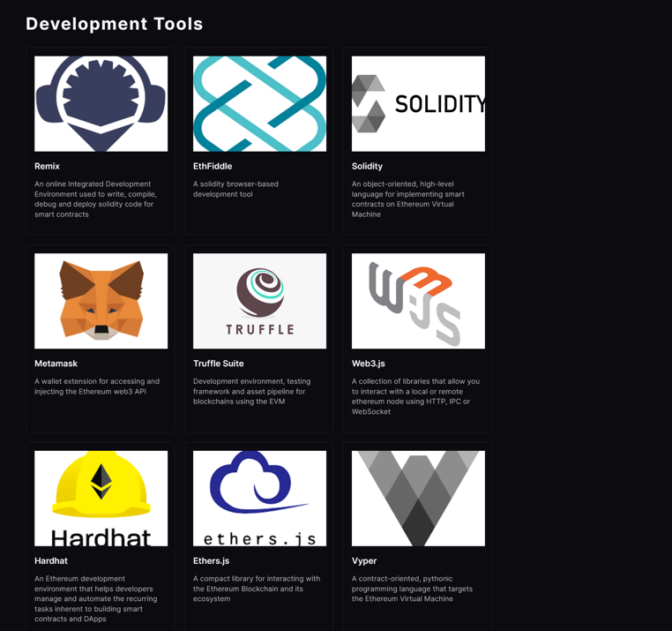The height and width of the screenshot is (631, 672).
Task: Open the Web3.js title link
Action: pos(369,364)
